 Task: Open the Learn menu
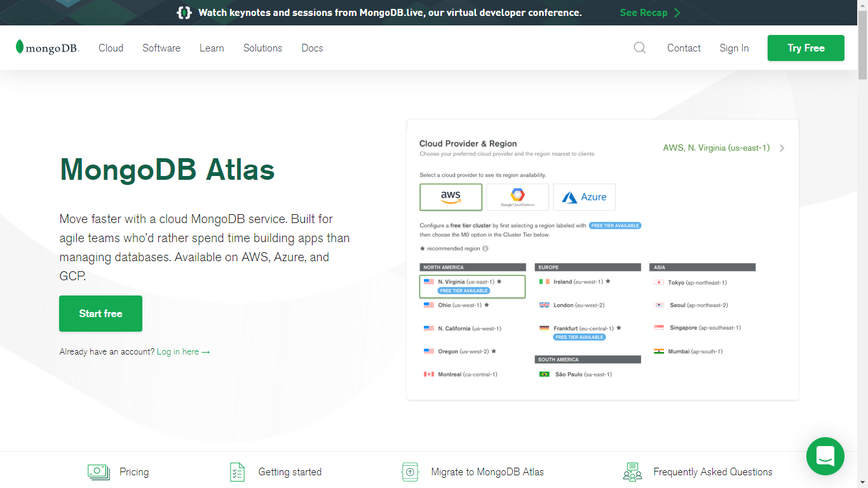(212, 48)
